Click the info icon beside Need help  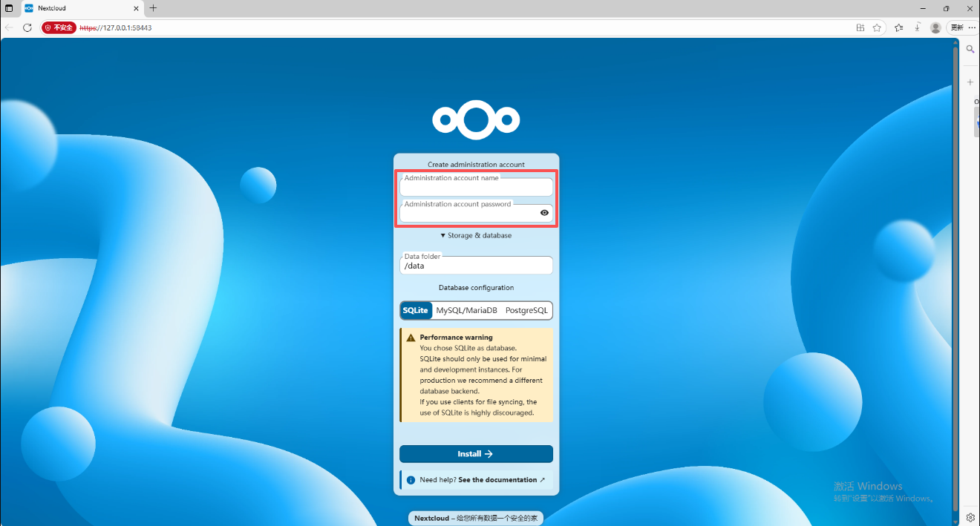(x=411, y=480)
